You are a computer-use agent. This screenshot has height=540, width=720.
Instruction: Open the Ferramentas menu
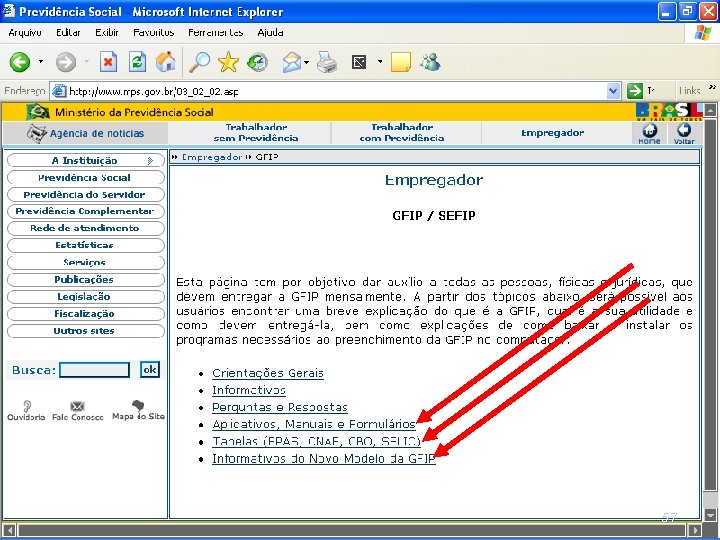tap(215, 33)
